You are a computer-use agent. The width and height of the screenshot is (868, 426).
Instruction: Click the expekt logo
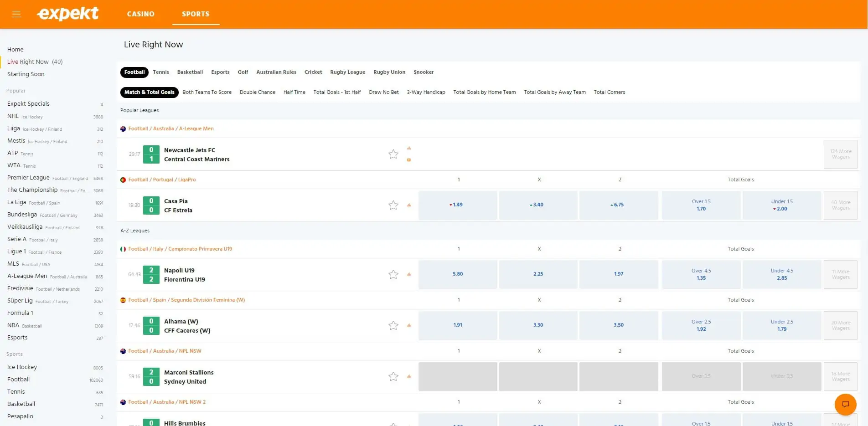(67, 14)
